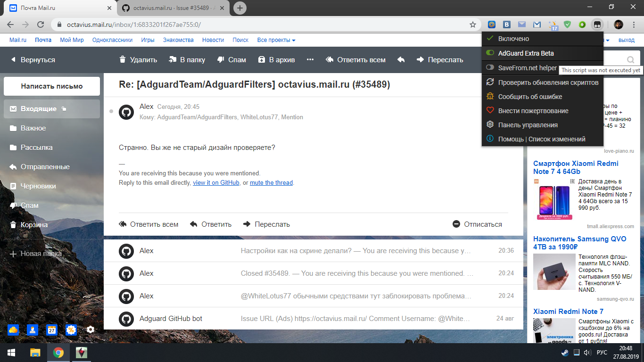Click the Mail.ru @ extension icon
This screenshot has width=644, height=362.
point(491,24)
